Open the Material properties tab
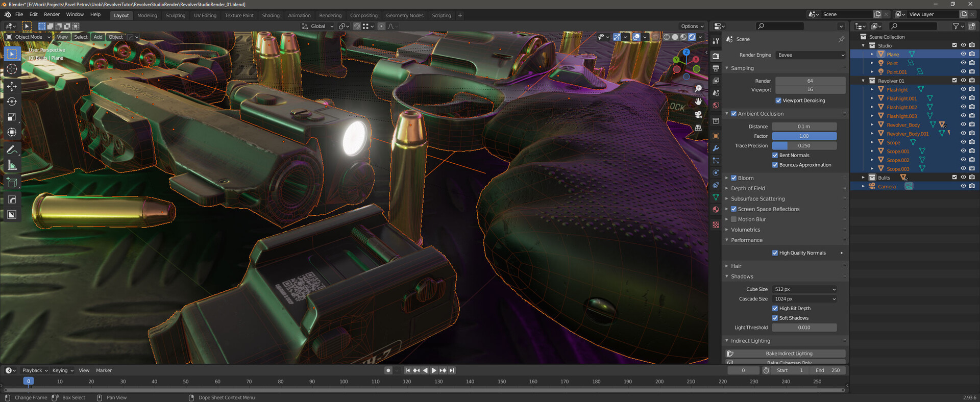The image size is (980, 402). click(x=716, y=209)
